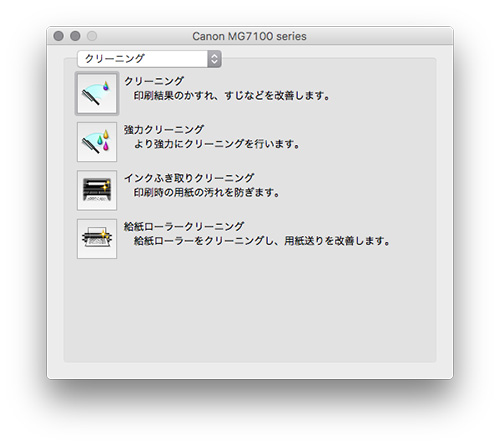
Task: Run the 給紙ローラークリーニング roller cleaning icon
Action: [97, 239]
